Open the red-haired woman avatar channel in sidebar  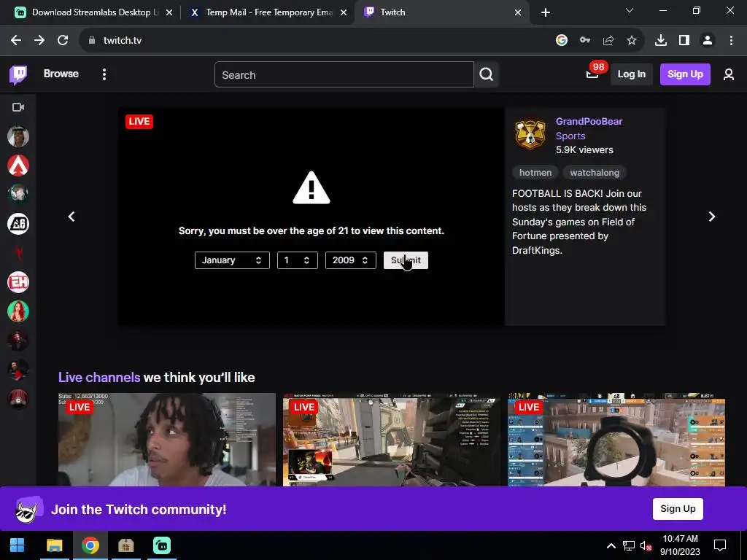[18, 311]
